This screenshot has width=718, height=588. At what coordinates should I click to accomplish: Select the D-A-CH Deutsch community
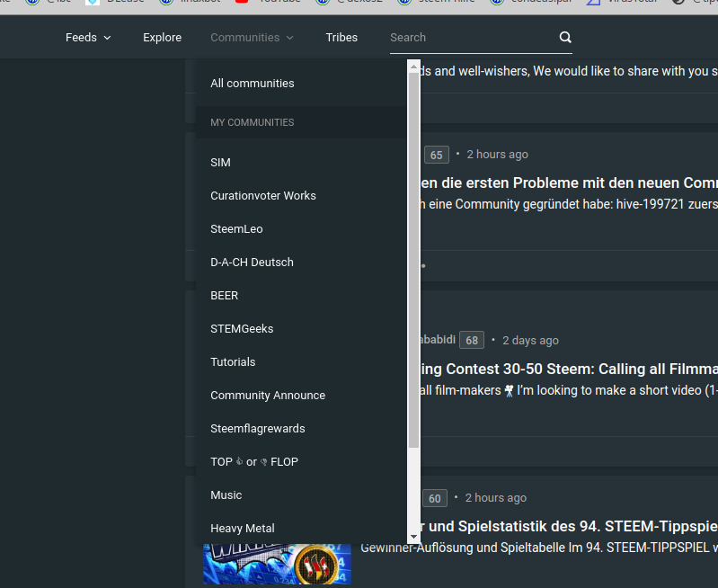pos(252,263)
